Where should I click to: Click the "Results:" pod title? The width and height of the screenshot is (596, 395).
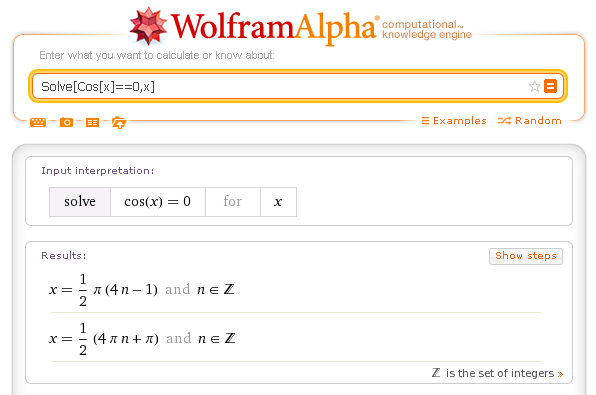[x=63, y=255]
